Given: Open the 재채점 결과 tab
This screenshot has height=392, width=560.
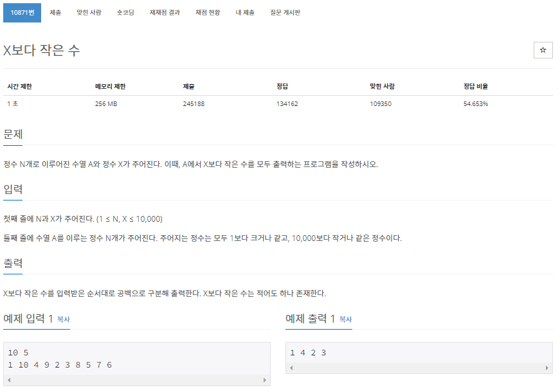Looking at the screenshot, I should (x=165, y=13).
